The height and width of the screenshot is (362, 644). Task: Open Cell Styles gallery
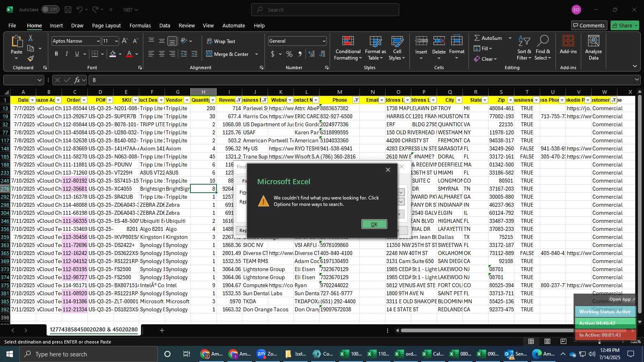tap(397, 48)
